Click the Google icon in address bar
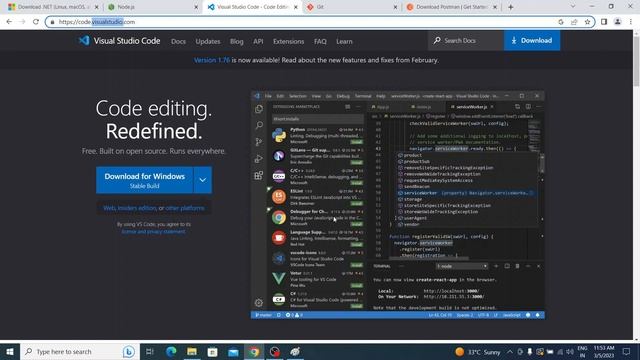The height and width of the screenshot is (360, 640). pos(561,22)
